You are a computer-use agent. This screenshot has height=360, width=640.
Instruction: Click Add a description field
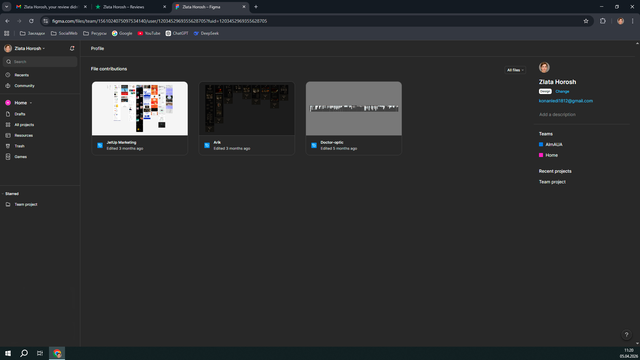pos(557,115)
